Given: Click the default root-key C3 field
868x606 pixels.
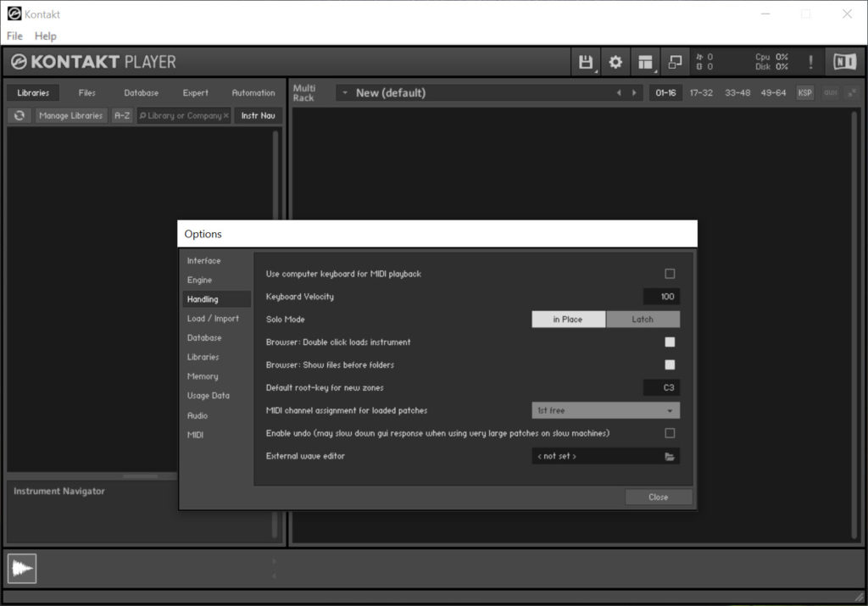Looking at the screenshot, I should [661, 387].
